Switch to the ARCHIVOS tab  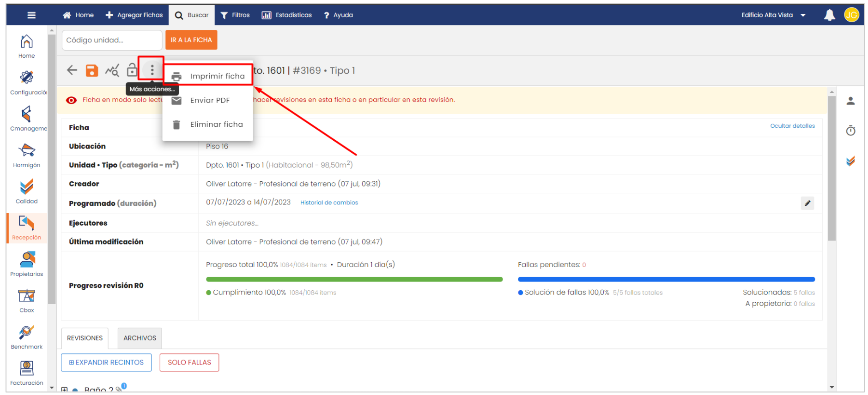coord(140,338)
